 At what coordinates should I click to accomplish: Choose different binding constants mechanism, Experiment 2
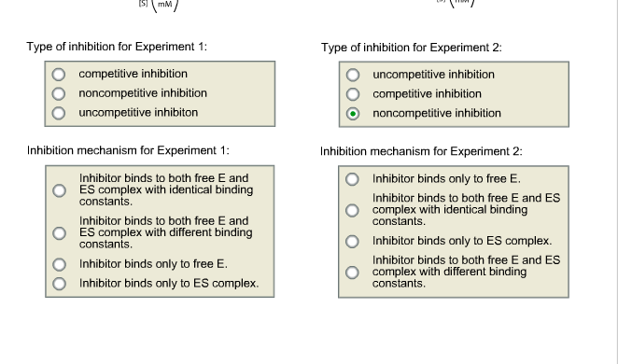pyautogui.click(x=352, y=273)
